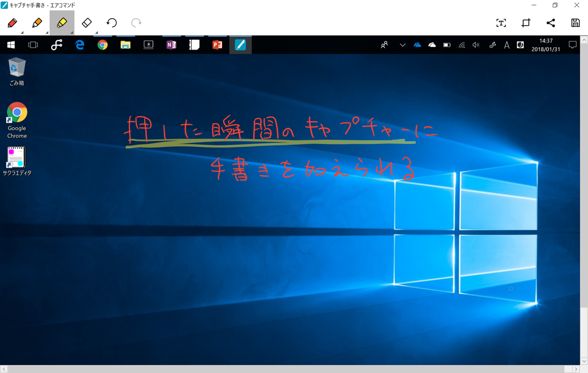
Task: Toggle the IME input mode A
Action: pyautogui.click(x=507, y=45)
